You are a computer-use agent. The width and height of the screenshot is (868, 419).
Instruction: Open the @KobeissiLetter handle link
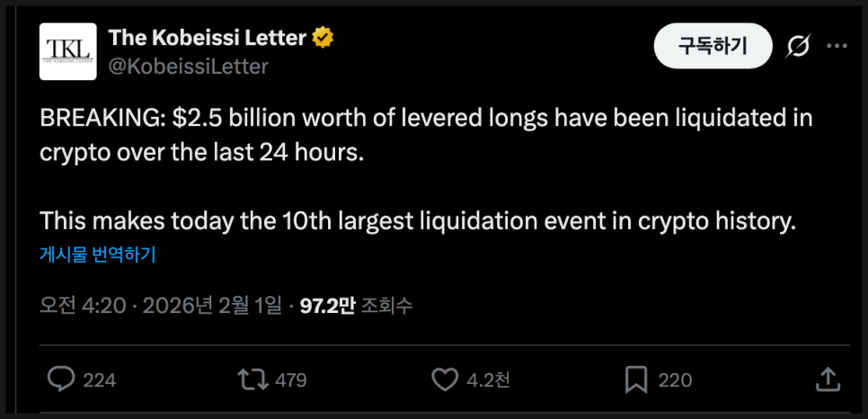(x=188, y=66)
